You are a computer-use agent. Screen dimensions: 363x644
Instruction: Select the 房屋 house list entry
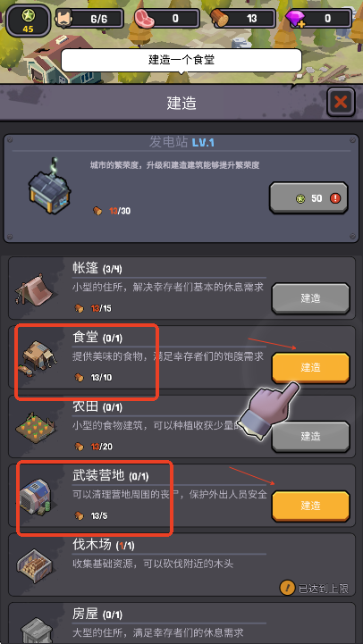click(181, 623)
